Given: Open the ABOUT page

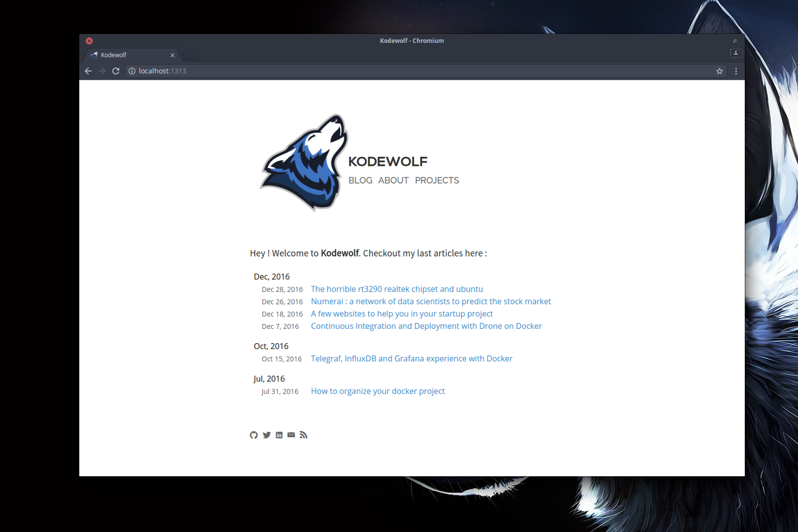Looking at the screenshot, I should (x=393, y=180).
